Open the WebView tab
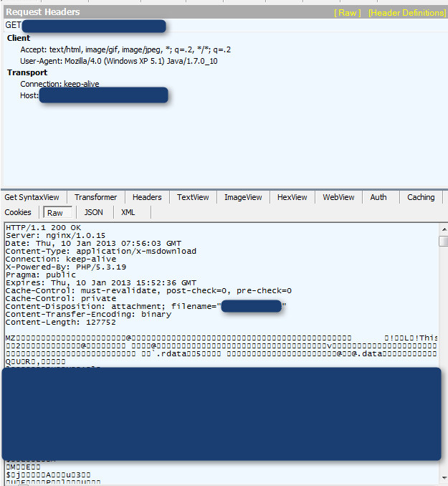The image size is (448, 486). [x=339, y=197]
